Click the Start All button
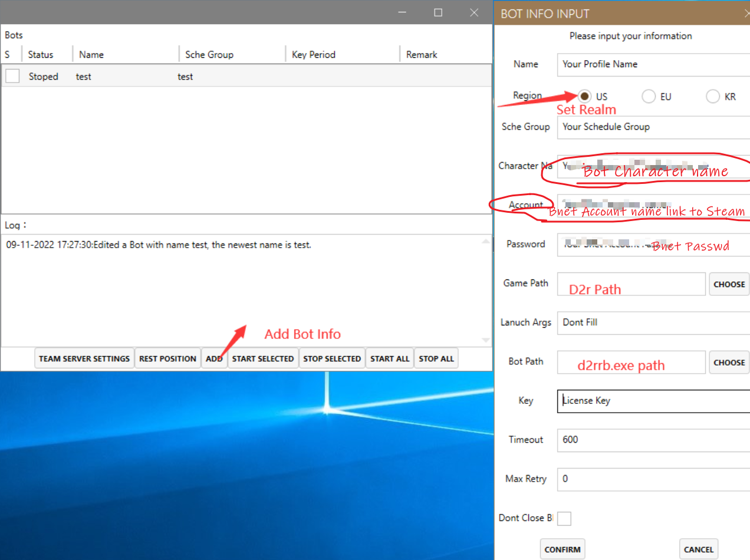750x560 pixels. (x=390, y=358)
